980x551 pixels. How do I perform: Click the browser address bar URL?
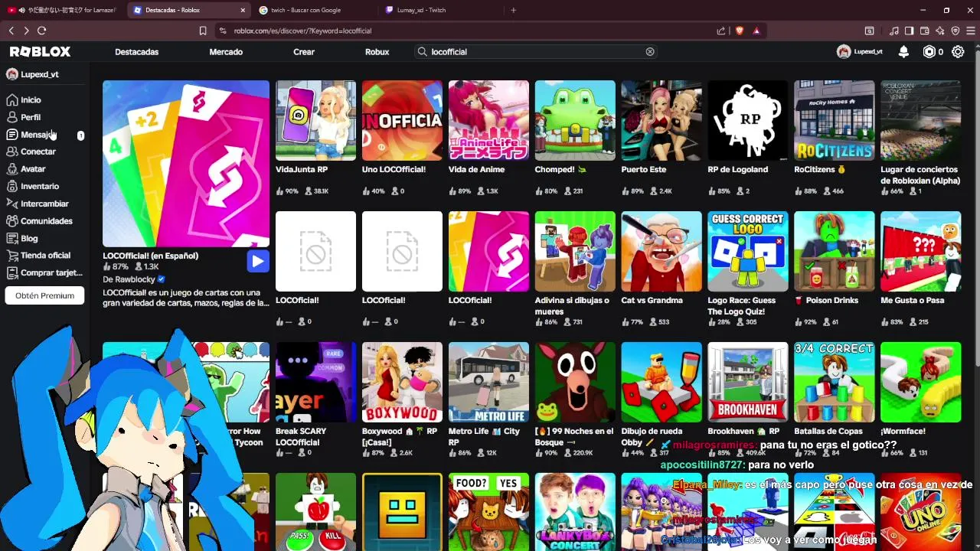point(302,31)
